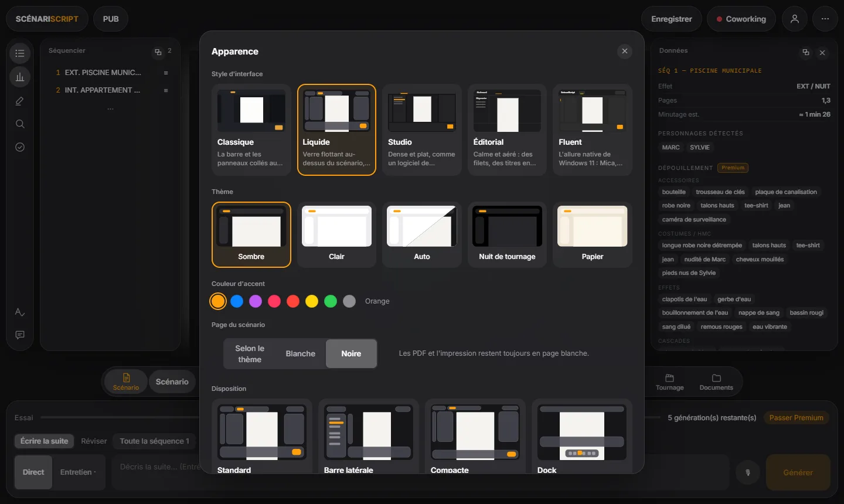Click the drag handle of EXT. PISCINE sequence
This screenshot has height=504, width=844.
tap(166, 73)
